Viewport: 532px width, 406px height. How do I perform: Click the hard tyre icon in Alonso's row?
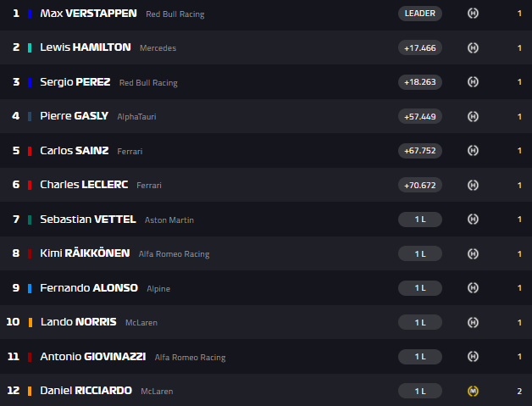(473, 288)
